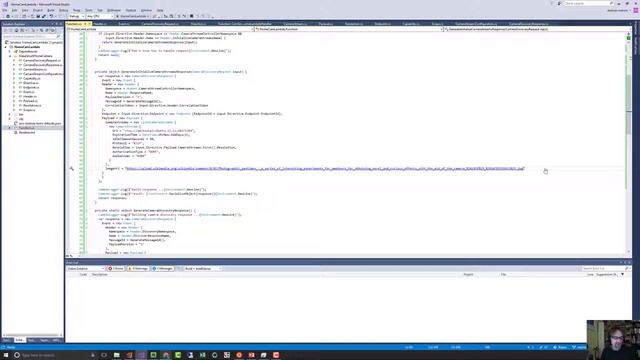Expand the Dependencies node

[10, 51]
